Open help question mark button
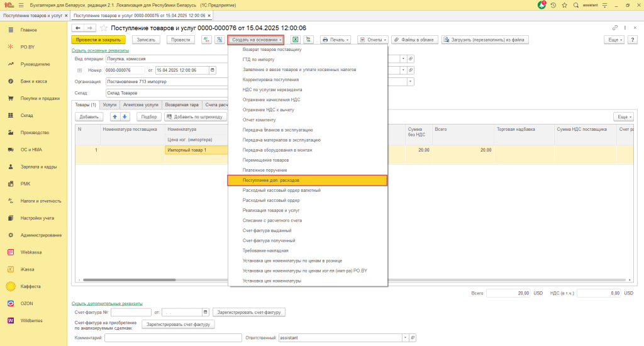Viewport: 644px width, 346px height. click(x=633, y=40)
